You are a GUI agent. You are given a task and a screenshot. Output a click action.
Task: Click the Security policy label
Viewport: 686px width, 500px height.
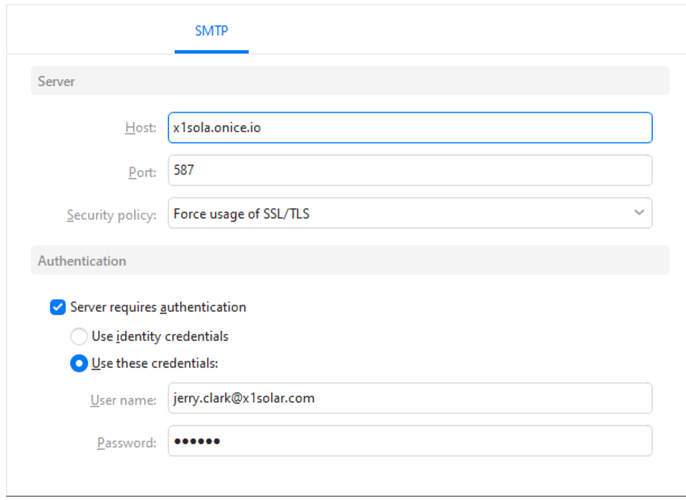click(111, 215)
